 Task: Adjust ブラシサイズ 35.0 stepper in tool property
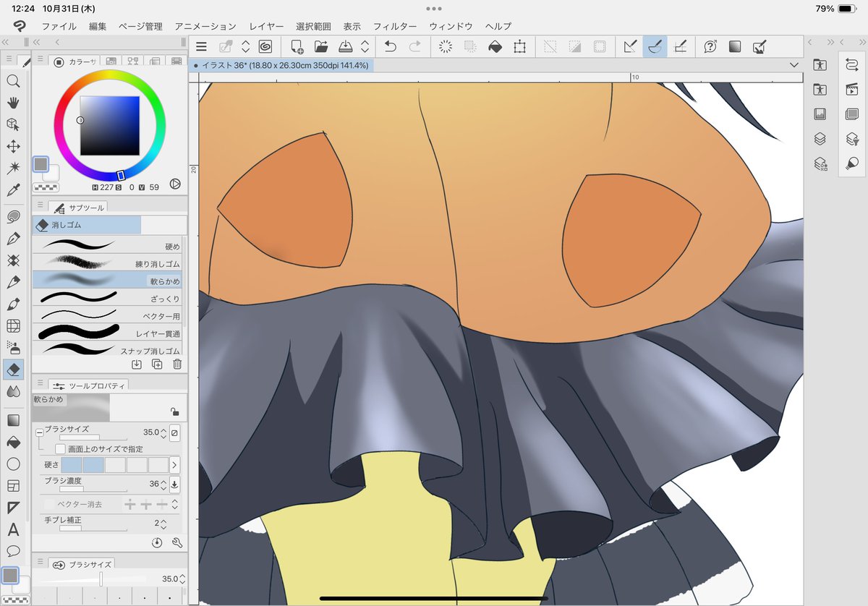[163, 432]
